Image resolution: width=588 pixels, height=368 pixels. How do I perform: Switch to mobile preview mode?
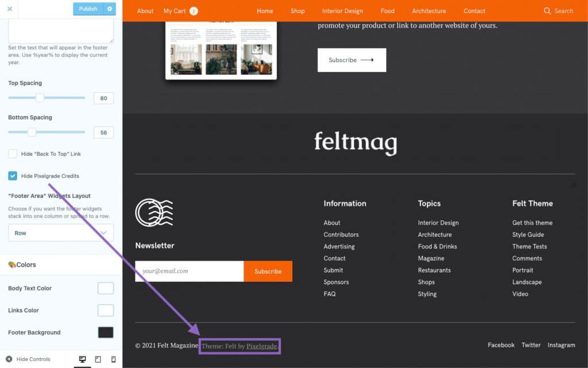pos(113,359)
